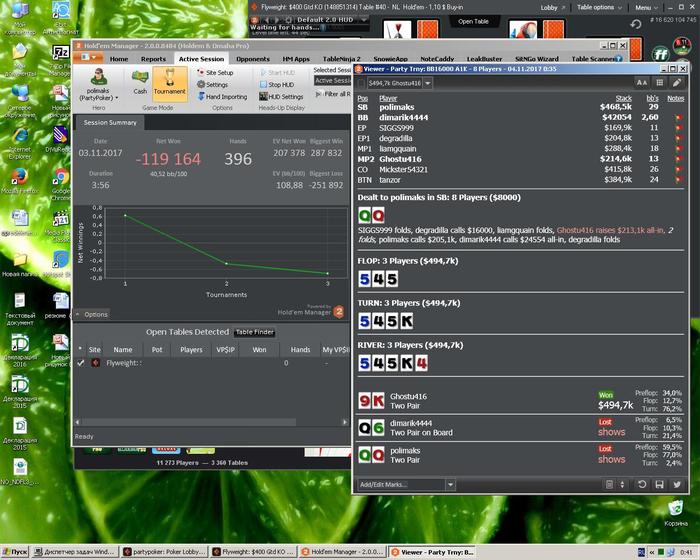Open Google Chrome desktop icon
Viewport: 700px width, 560px height.
[61, 184]
